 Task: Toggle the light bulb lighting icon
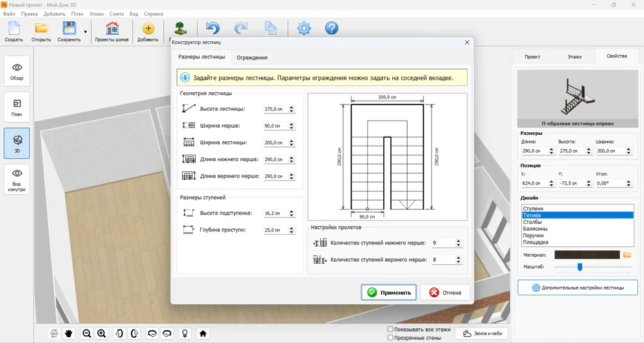pos(185,333)
